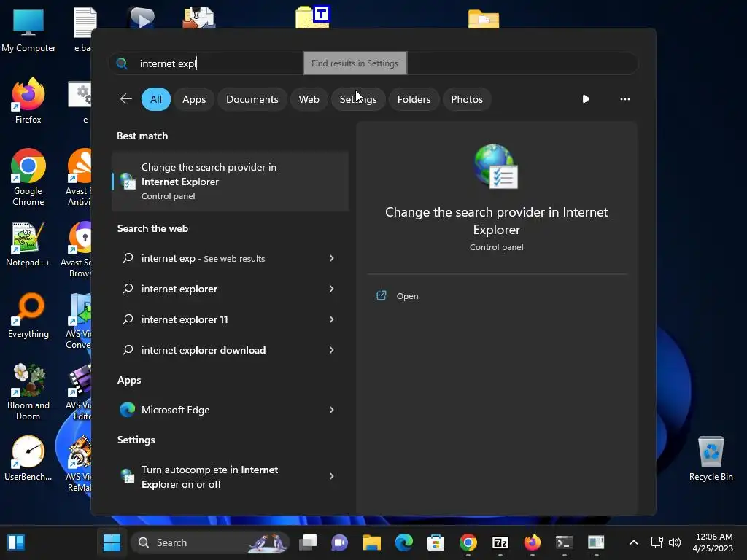Open the clock and date flyout
The height and width of the screenshot is (560, 747).
click(x=713, y=542)
